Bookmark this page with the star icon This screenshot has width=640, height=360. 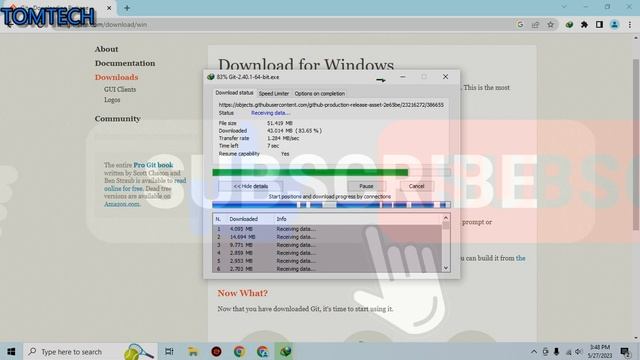[550, 24]
